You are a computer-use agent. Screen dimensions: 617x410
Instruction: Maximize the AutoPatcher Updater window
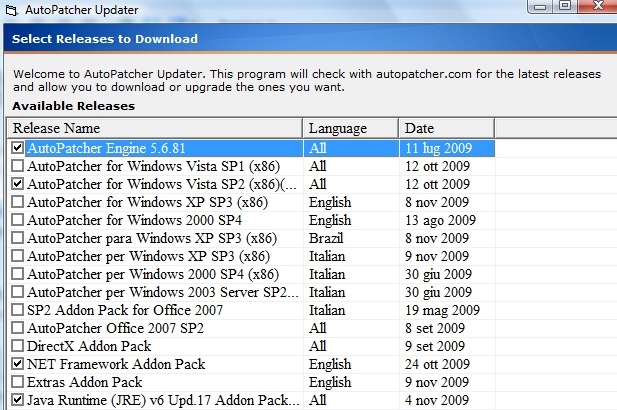point(565,6)
